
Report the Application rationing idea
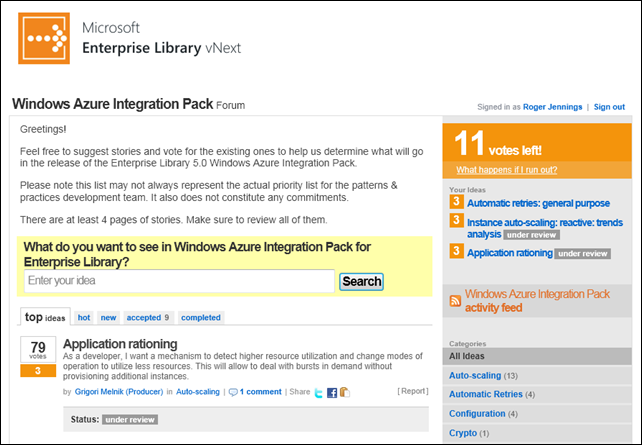(x=412, y=391)
